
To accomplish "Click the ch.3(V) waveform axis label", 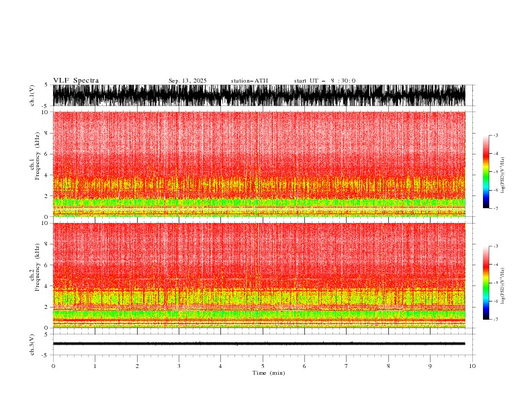I will coord(32,345).
